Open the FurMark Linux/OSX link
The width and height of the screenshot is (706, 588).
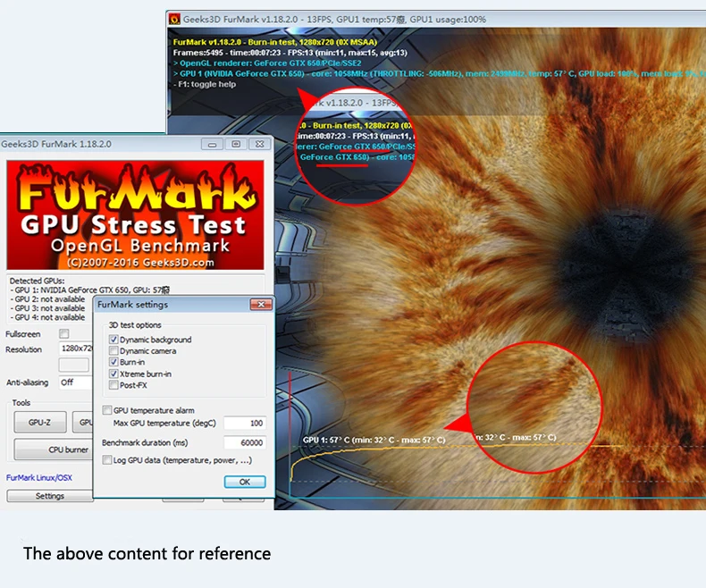point(39,478)
